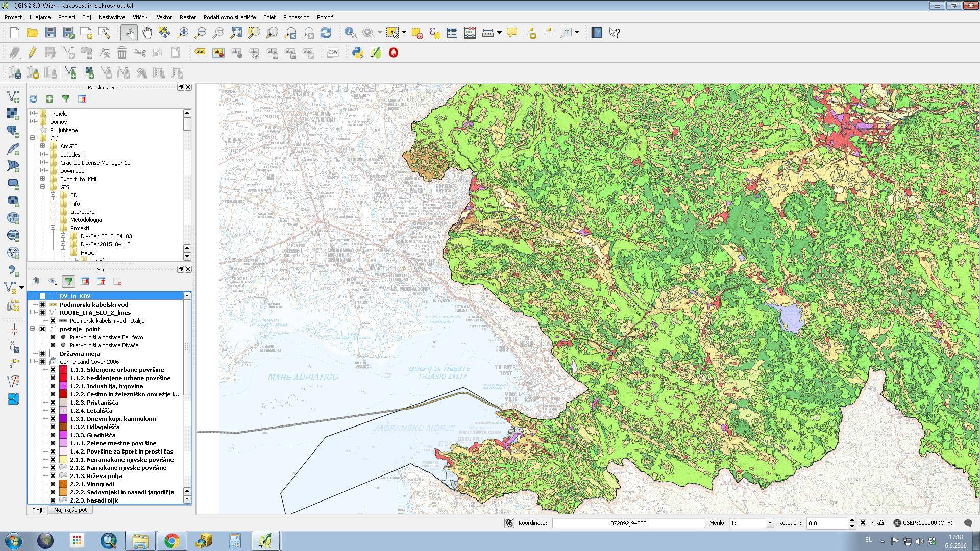The width and height of the screenshot is (980, 551).
Task: Click the Save project icon
Action: tap(50, 33)
